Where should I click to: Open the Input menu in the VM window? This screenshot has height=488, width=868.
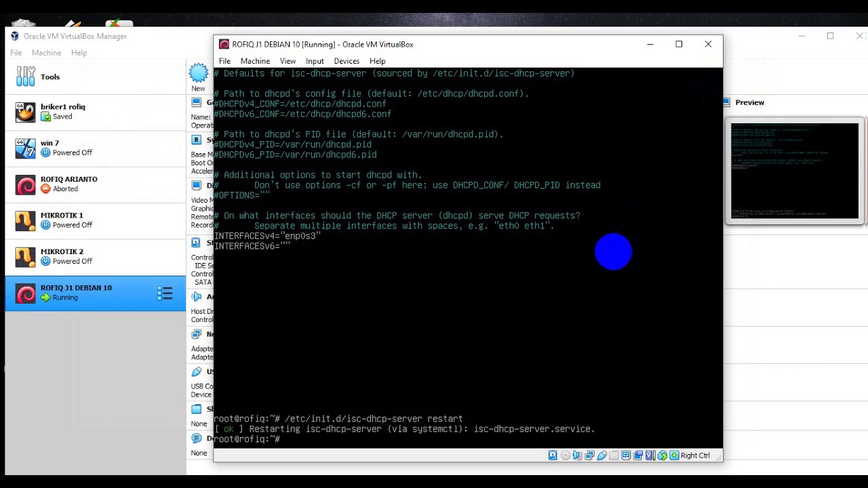pos(315,61)
